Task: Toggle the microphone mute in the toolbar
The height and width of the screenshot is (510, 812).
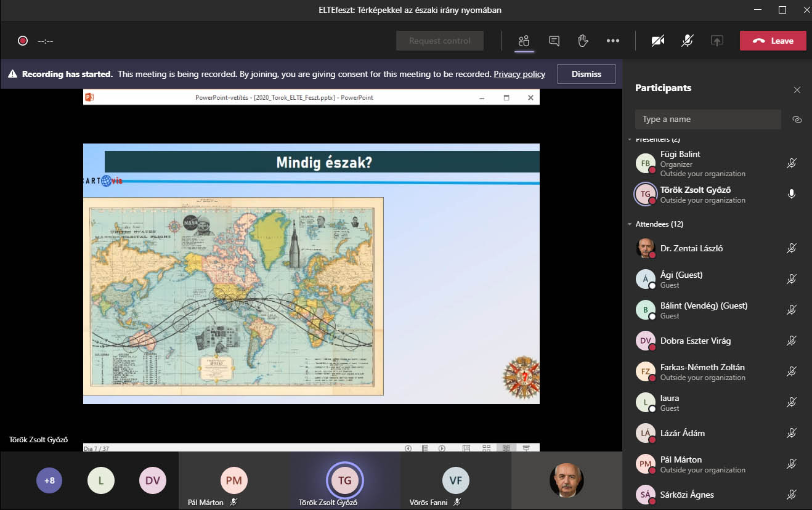Action: pos(688,41)
